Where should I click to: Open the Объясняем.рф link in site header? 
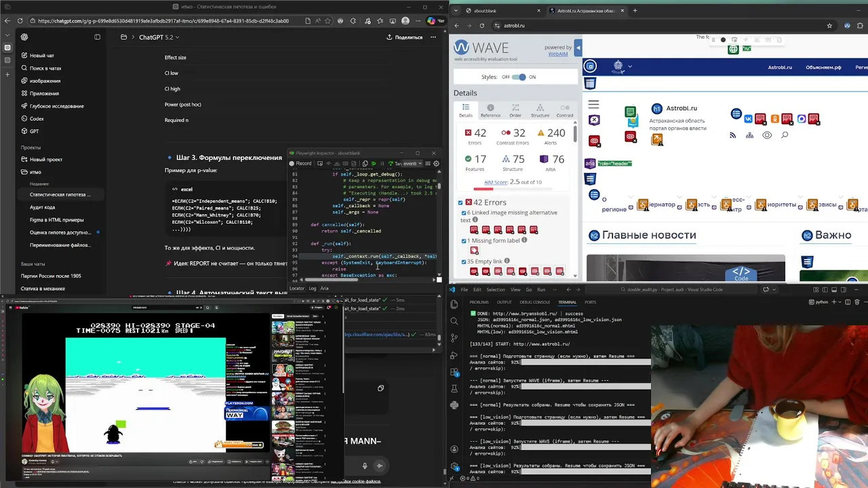tap(823, 67)
